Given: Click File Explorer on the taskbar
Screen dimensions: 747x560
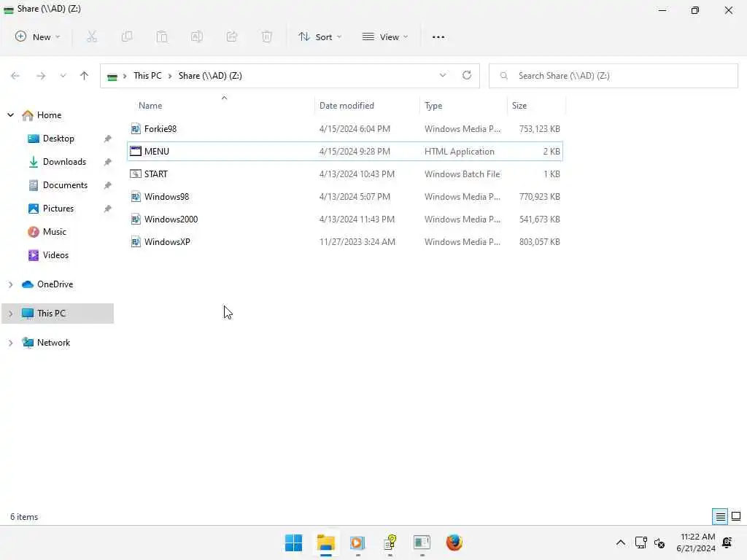Looking at the screenshot, I should (x=326, y=542).
